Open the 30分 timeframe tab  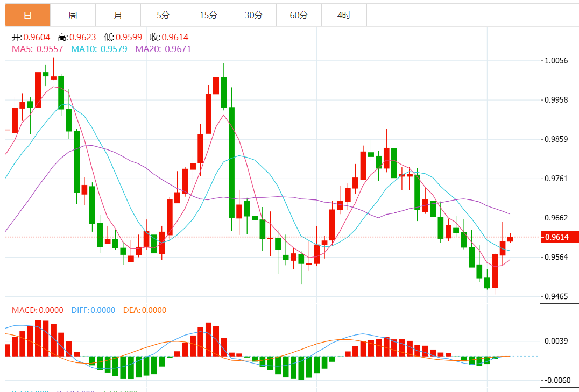click(x=253, y=15)
